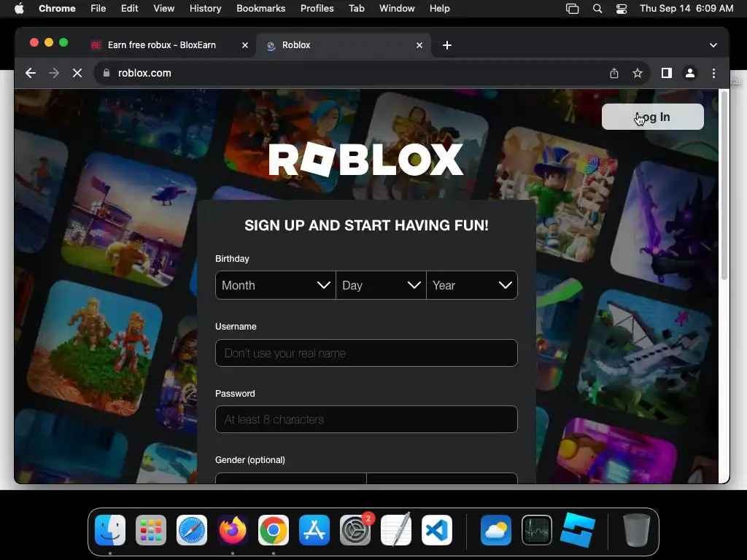Click the screen mirroring menu bar icon
The height and width of the screenshot is (560, 747).
572,8
